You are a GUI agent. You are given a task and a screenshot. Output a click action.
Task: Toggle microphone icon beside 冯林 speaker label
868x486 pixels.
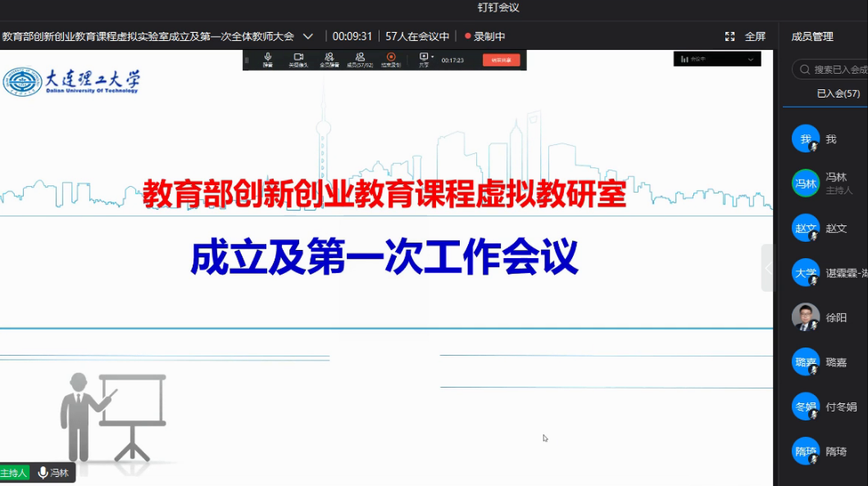[43, 473]
